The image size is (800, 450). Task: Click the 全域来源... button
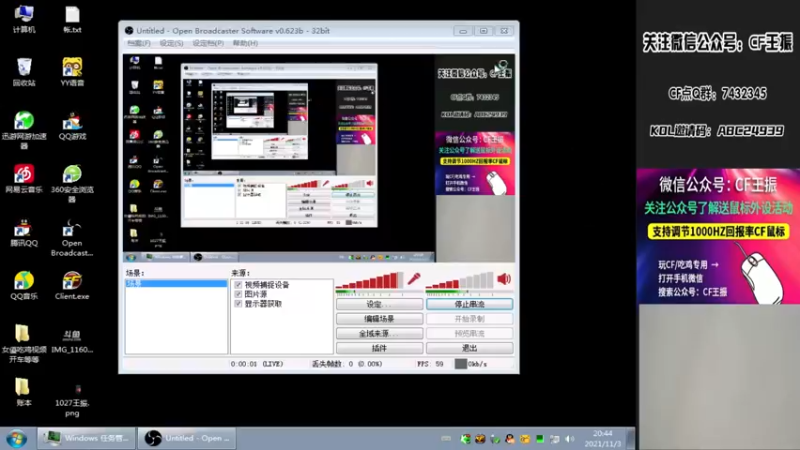[380, 334]
